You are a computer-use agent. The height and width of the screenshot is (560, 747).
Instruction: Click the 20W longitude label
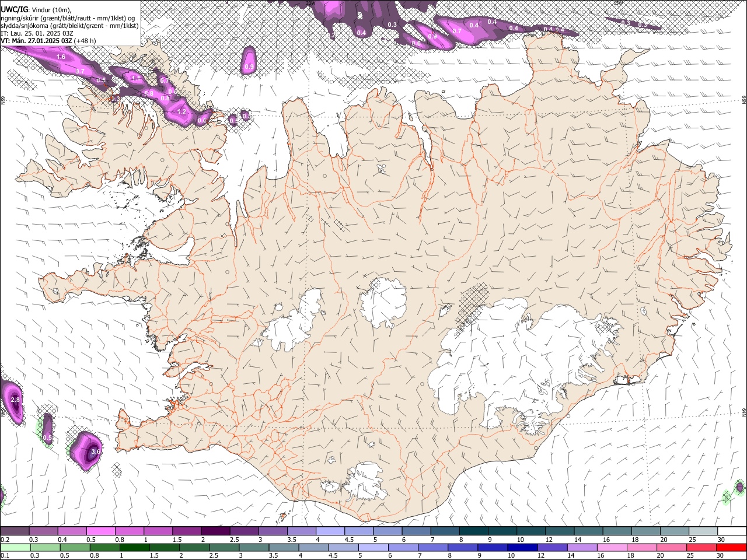click(311, 3)
